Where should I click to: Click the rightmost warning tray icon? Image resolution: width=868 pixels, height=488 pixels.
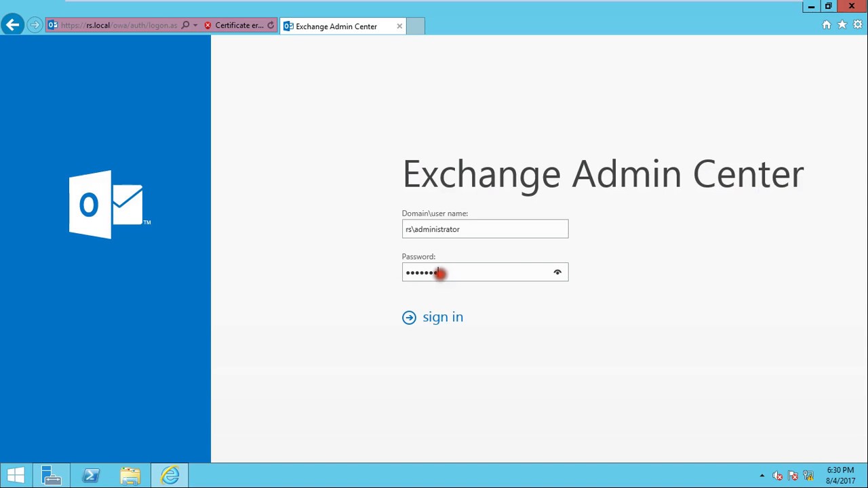(808, 476)
